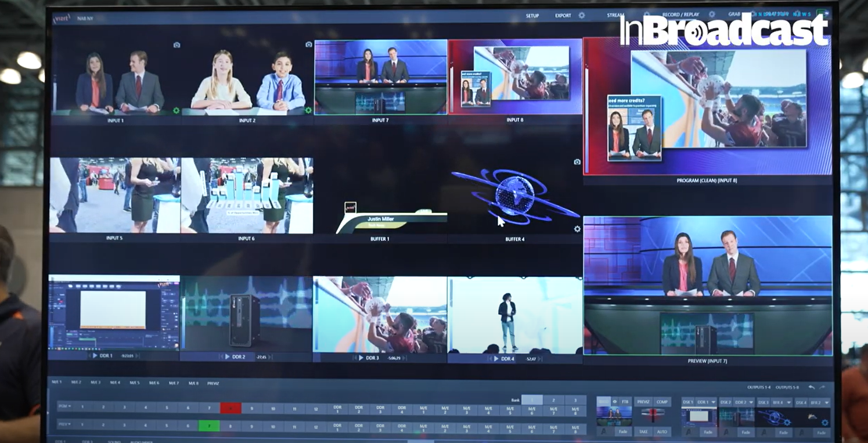Open the PREV row dropdown

point(65,424)
